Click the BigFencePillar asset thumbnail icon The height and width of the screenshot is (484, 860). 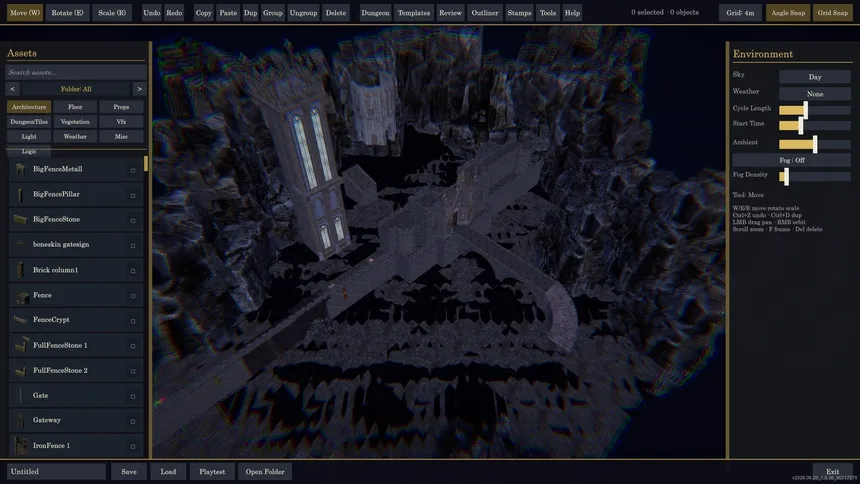20,194
